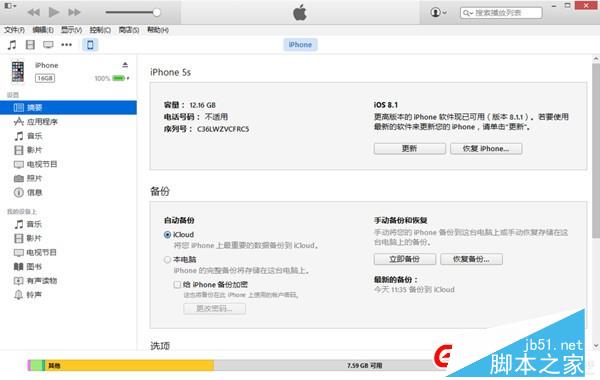
Task: Open the account user icon menu
Action: tap(438, 12)
